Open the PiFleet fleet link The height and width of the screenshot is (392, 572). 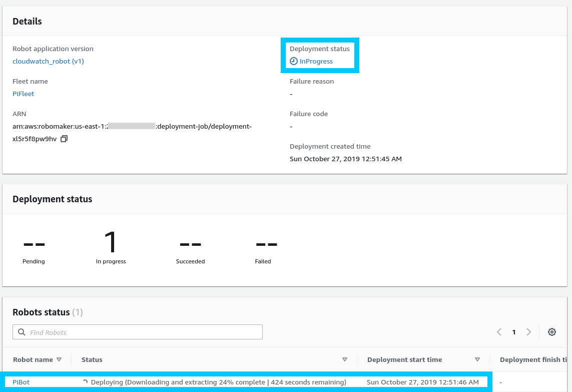pos(23,94)
